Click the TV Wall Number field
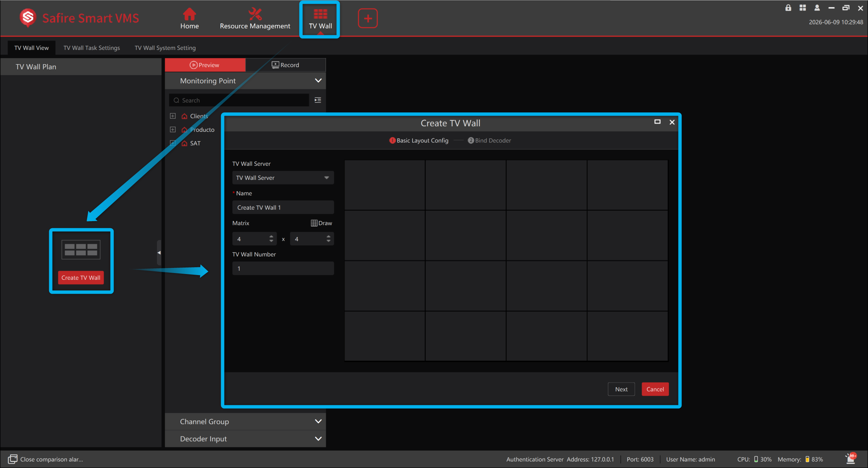Screen dimensions: 868x468 [x=283, y=268]
